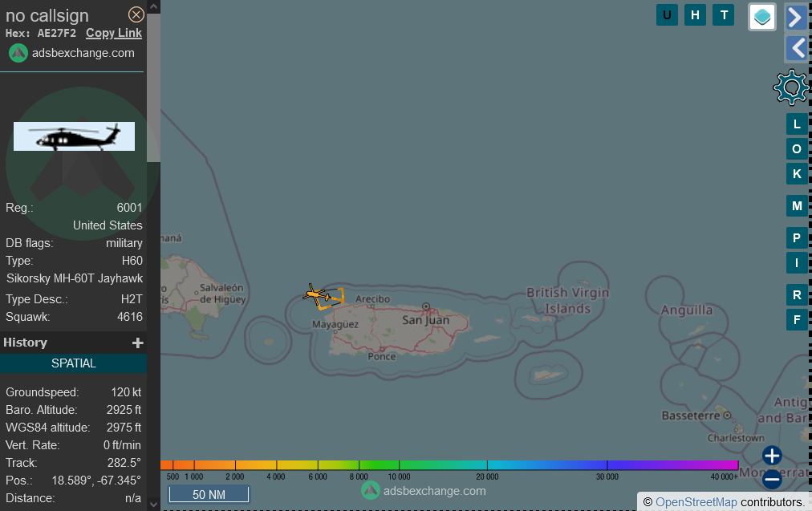Select the orange helicopter on the map
812x511 pixels.
click(x=316, y=295)
